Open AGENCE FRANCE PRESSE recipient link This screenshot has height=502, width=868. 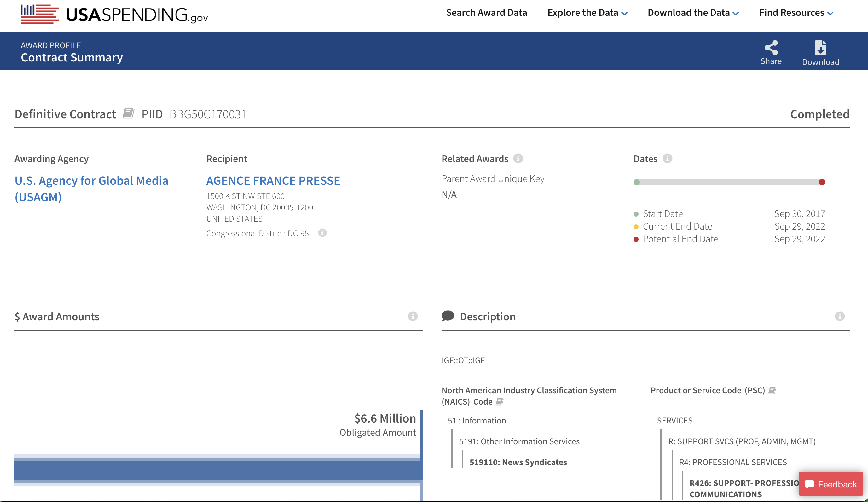[x=273, y=181]
